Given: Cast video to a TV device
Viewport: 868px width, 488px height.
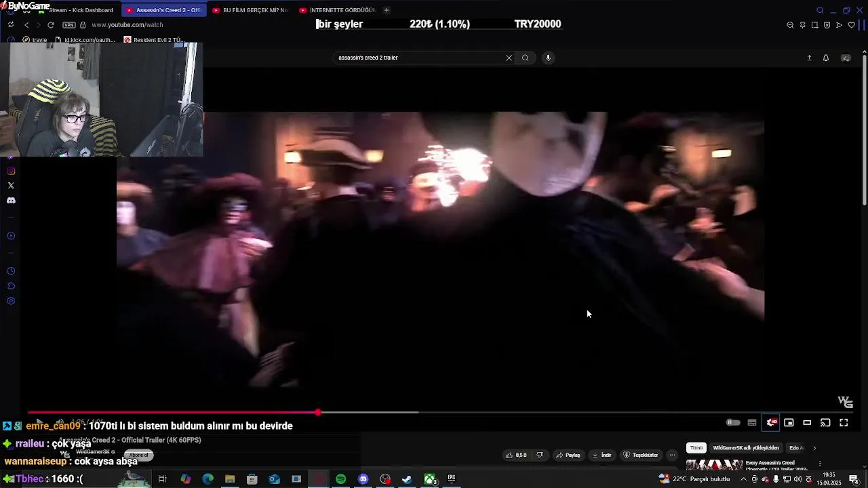Looking at the screenshot, I should coord(825,423).
